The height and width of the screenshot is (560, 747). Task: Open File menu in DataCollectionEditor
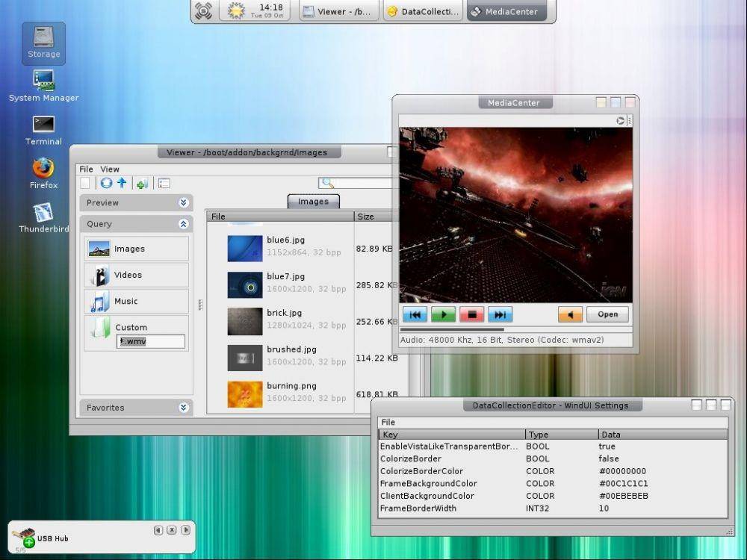[388, 422]
